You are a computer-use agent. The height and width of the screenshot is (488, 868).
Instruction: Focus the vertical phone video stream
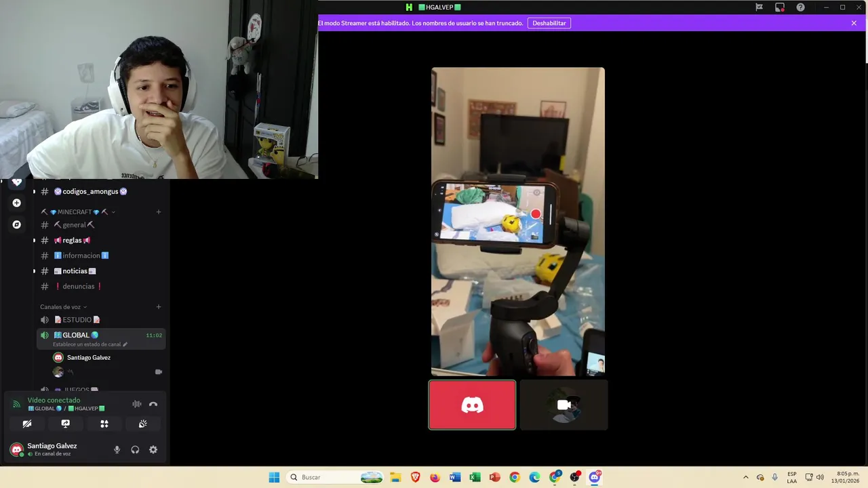pos(518,222)
